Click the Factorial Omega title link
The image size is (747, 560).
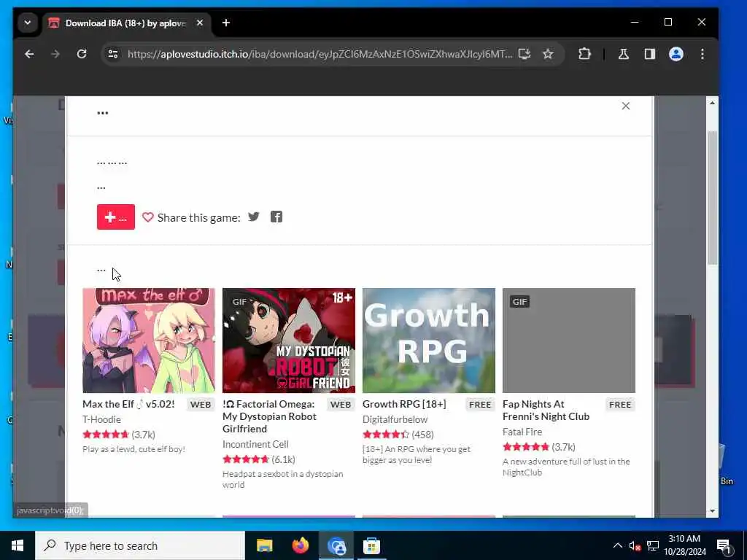coord(270,416)
